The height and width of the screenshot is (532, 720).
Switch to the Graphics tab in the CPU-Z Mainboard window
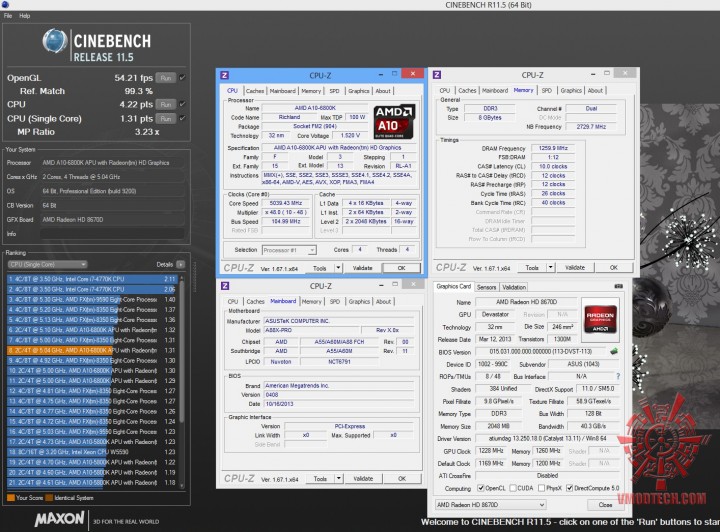(x=359, y=302)
